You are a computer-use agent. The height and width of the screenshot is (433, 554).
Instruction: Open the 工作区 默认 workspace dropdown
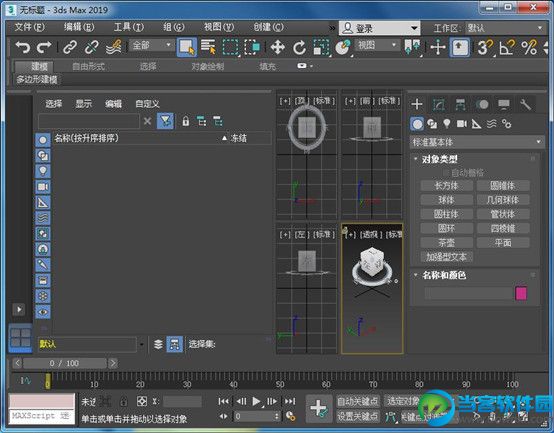click(x=505, y=28)
